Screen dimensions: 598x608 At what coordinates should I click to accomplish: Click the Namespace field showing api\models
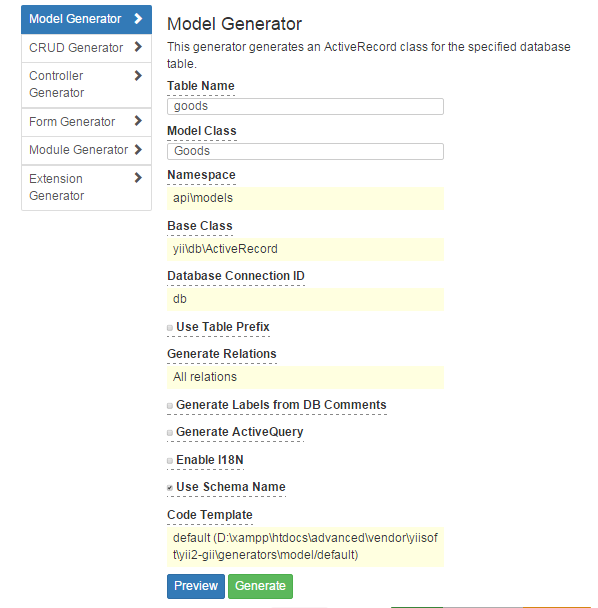[305, 199]
